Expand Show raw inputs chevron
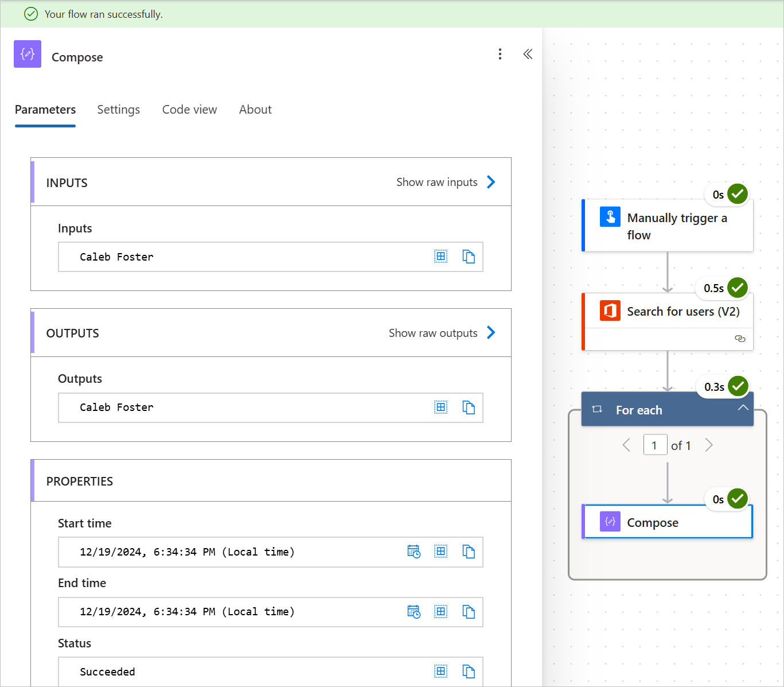The width and height of the screenshot is (784, 687). click(x=491, y=182)
